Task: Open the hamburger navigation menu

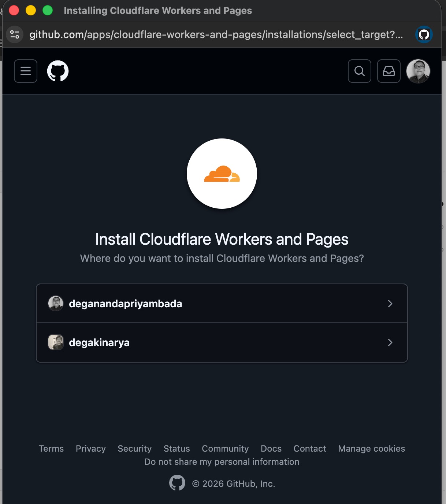Action: coord(26,71)
